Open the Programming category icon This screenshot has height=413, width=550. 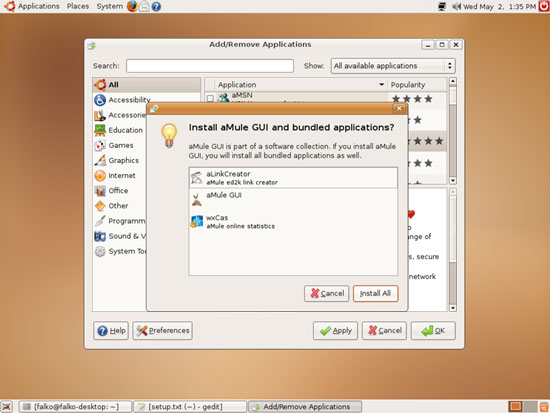coord(100,221)
